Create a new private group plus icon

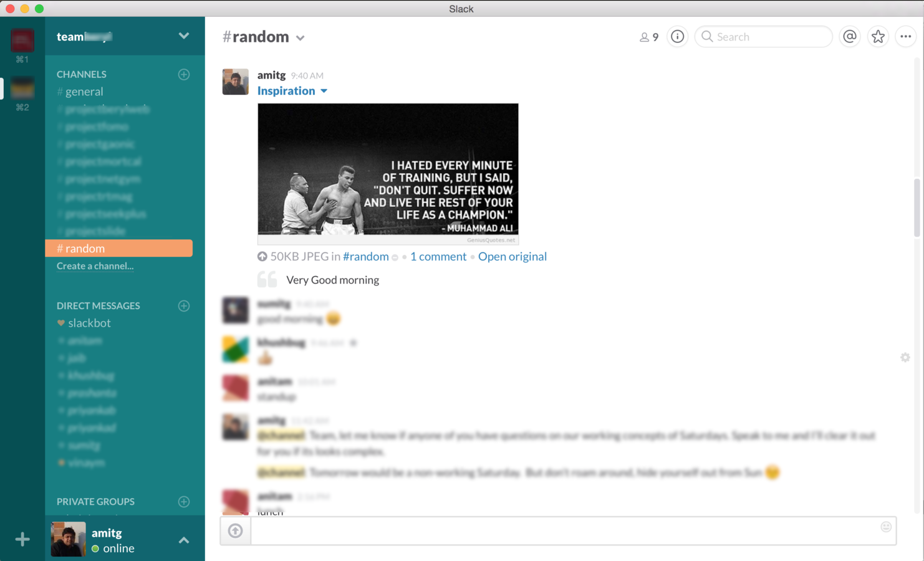pyautogui.click(x=184, y=502)
